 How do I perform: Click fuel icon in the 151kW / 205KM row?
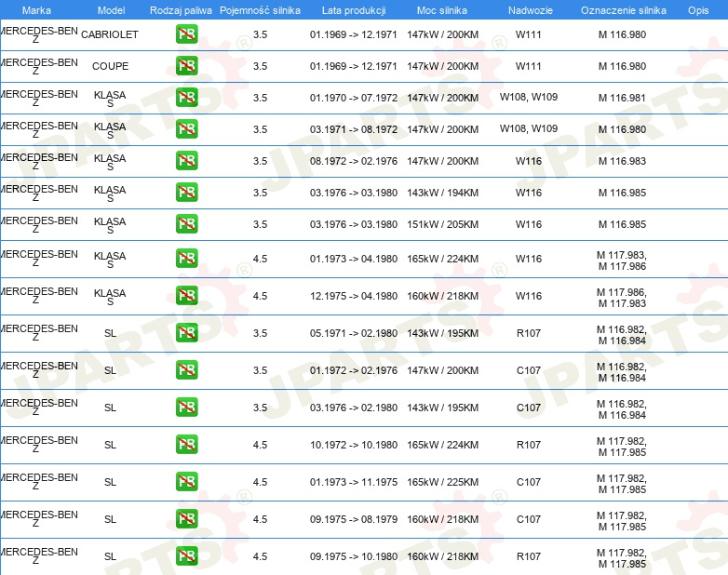coord(186,223)
